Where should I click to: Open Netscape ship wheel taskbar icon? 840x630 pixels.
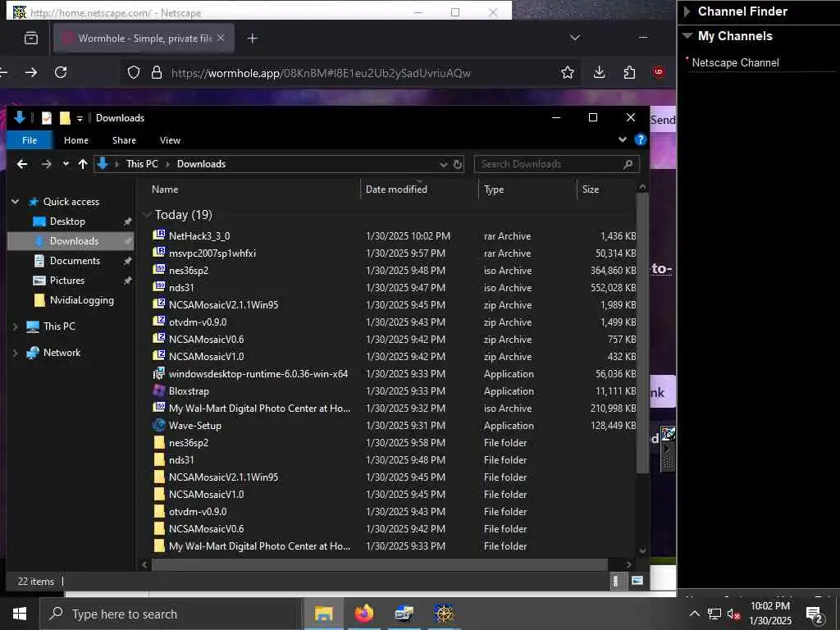tap(444, 614)
